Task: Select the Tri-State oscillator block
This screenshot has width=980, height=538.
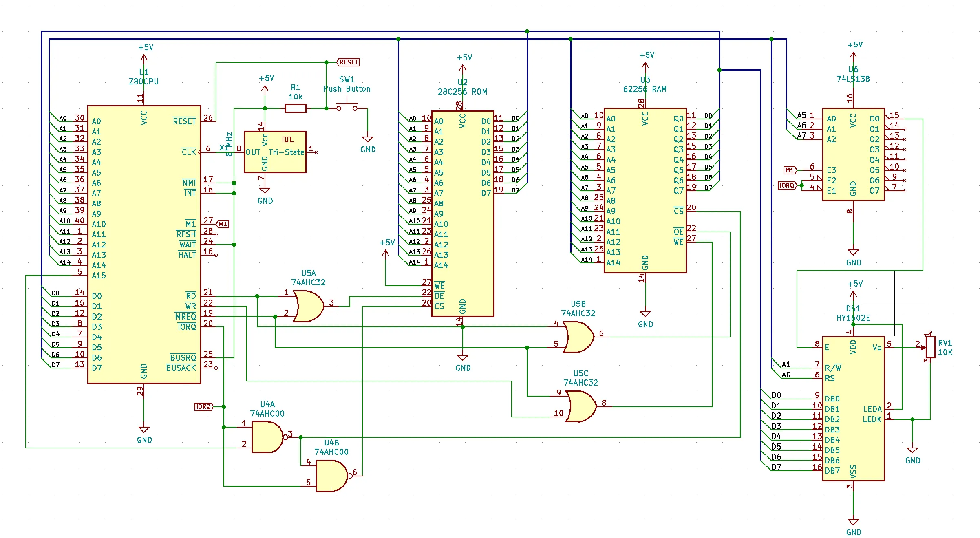Action: [275, 152]
